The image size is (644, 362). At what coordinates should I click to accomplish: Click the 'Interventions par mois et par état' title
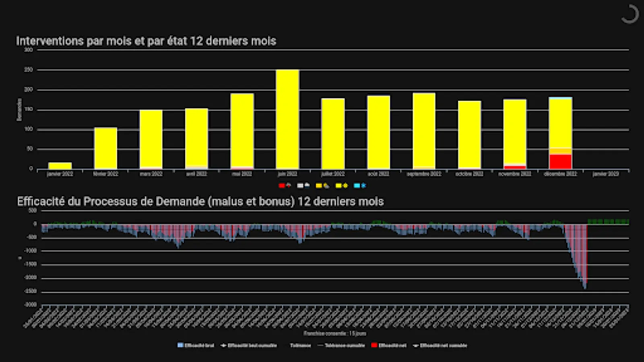click(x=146, y=41)
